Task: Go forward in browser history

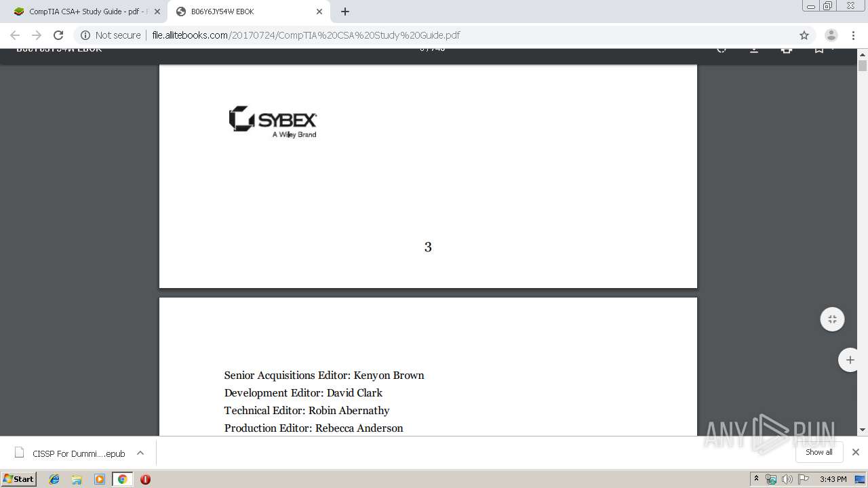Action: [37, 35]
